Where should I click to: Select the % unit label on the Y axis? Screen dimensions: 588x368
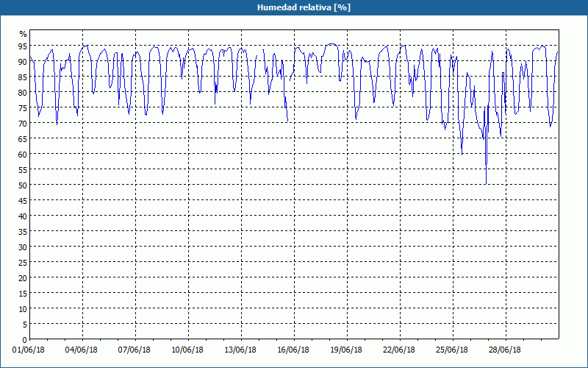point(24,34)
